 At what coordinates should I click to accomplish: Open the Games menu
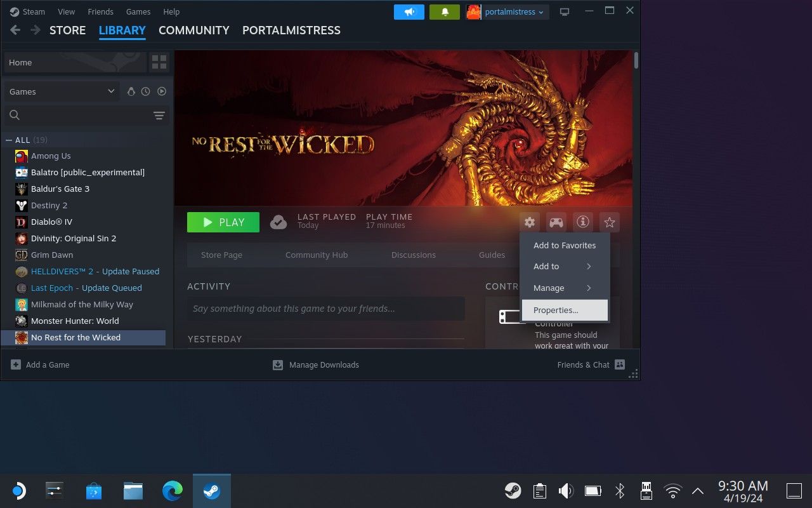[x=138, y=11]
